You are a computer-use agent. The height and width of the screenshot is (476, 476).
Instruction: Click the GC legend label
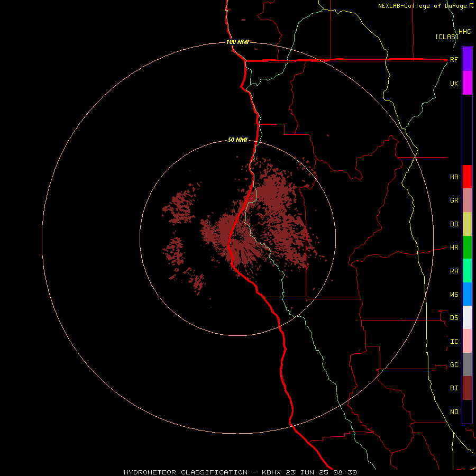pyautogui.click(x=454, y=364)
